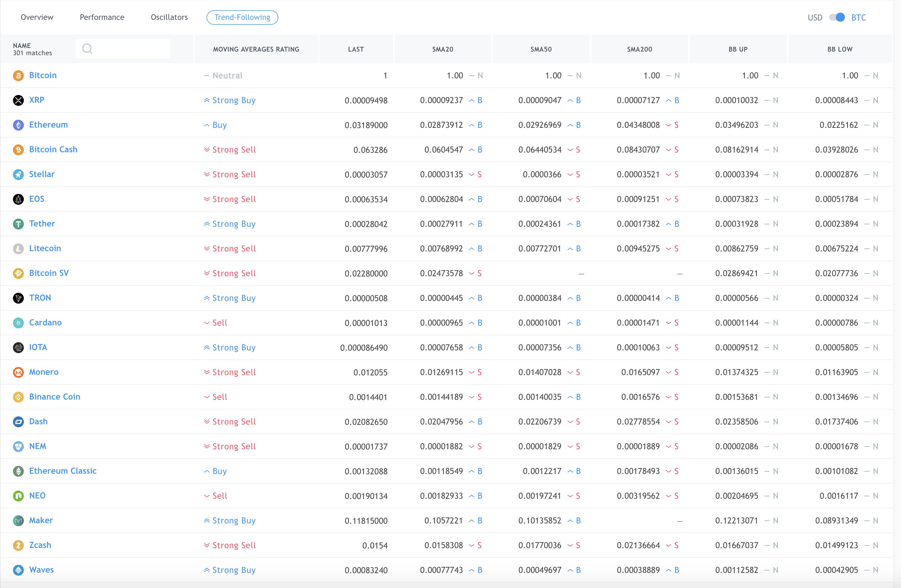Click the Monero coin logo icon
This screenshot has height=588, width=901.
tap(18, 373)
